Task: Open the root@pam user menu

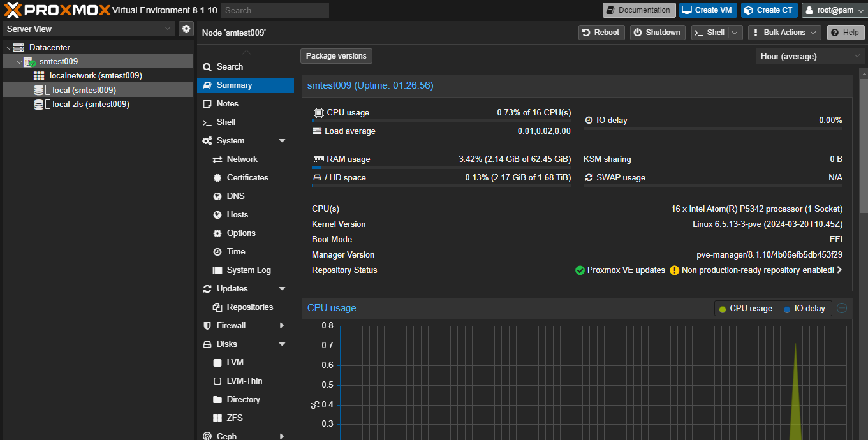Action: coord(834,10)
